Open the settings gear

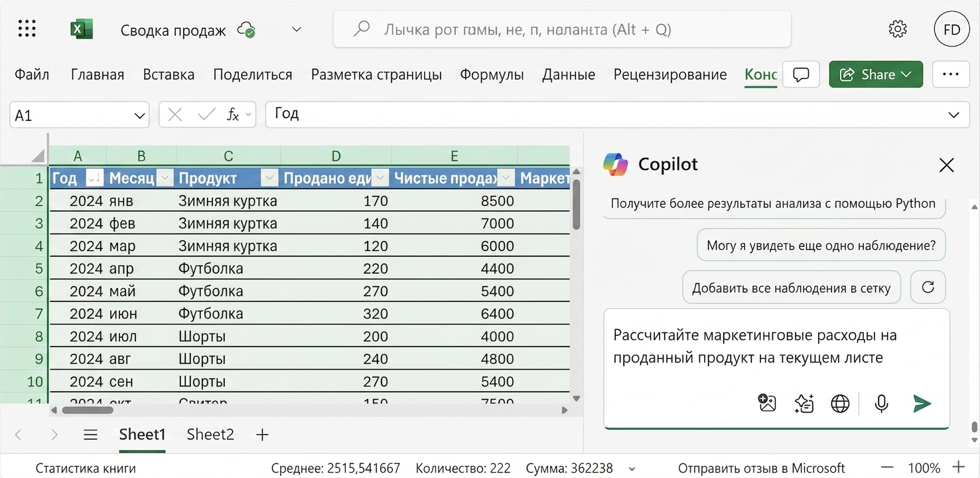click(x=898, y=29)
